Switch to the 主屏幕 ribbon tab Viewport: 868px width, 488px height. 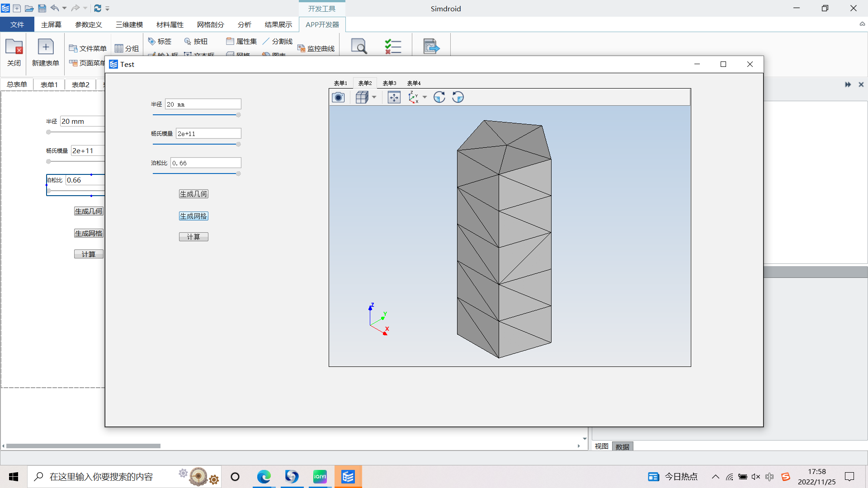[x=51, y=24]
